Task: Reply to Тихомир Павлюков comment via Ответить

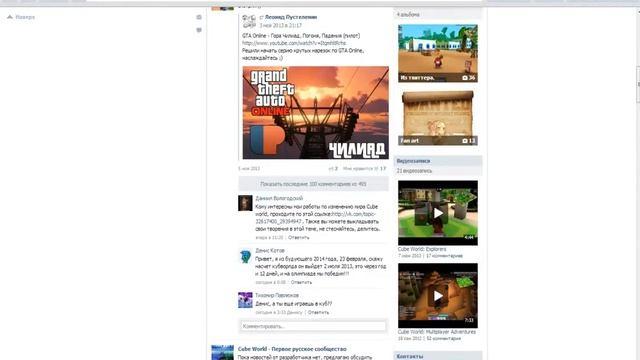Action: click(318, 312)
